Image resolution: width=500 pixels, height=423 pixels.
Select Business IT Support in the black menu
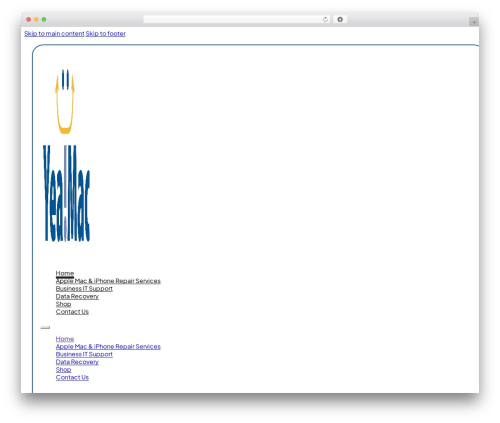pyautogui.click(x=84, y=289)
